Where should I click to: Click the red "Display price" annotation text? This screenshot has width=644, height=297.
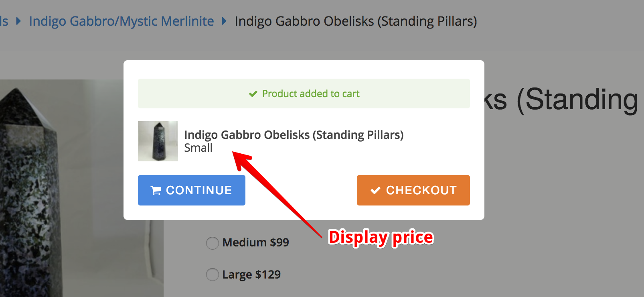pos(381,238)
